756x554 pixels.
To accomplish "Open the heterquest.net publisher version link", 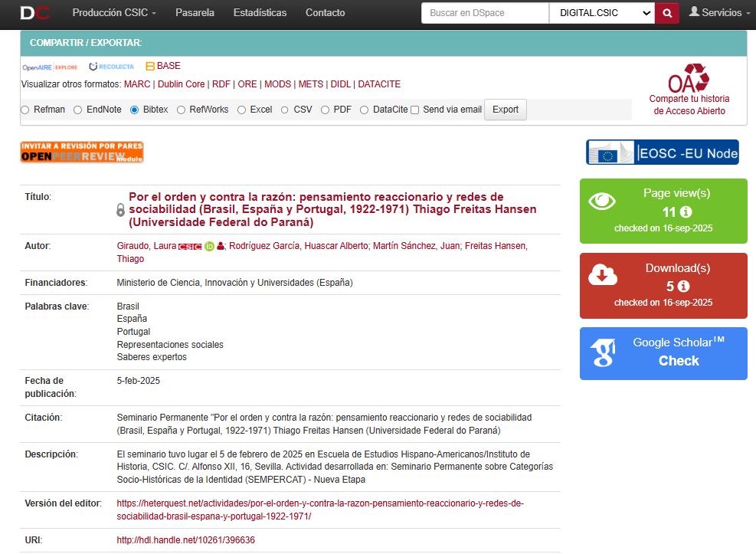I will 320,510.
